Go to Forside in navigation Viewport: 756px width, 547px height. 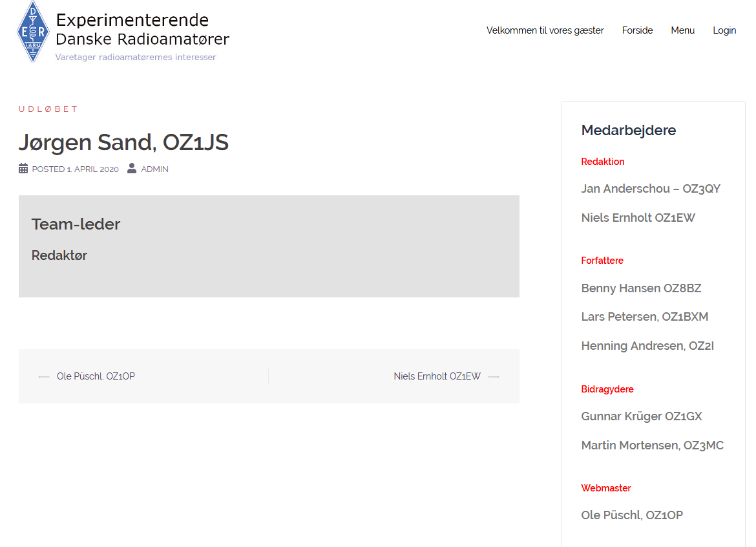click(x=637, y=30)
